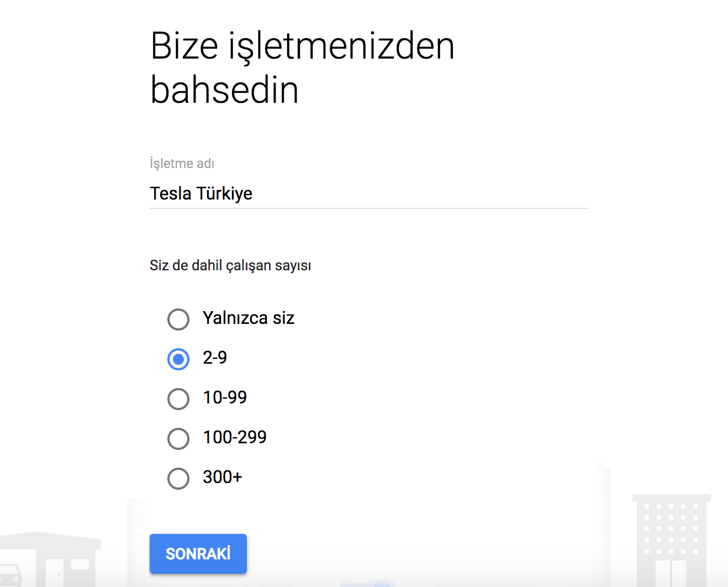This screenshot has height=587, width=728.
Task: Click the car illustration near the garage
Action: [10, 575]
